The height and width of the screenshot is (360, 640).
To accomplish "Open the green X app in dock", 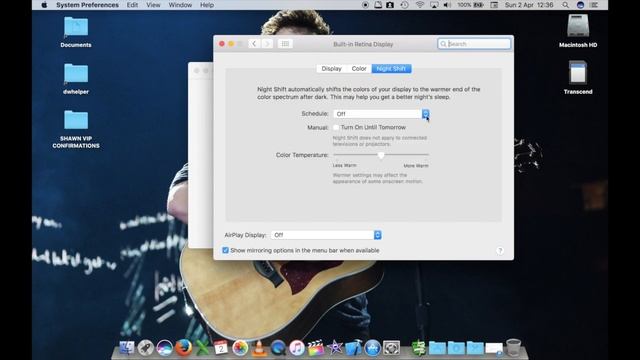I will [202, 348].
